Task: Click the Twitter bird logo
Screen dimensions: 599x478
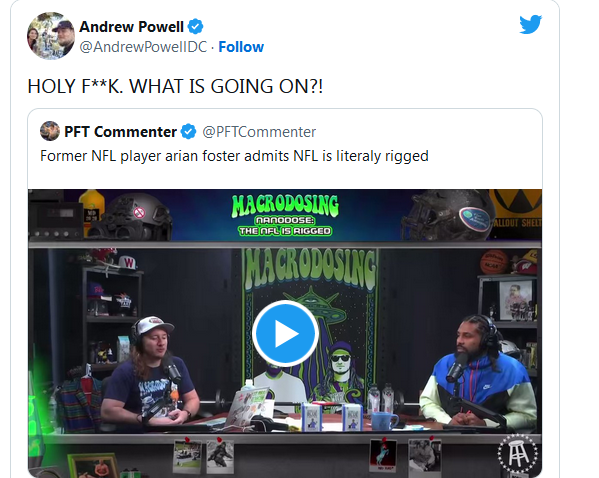Action: tap(530, 24)
